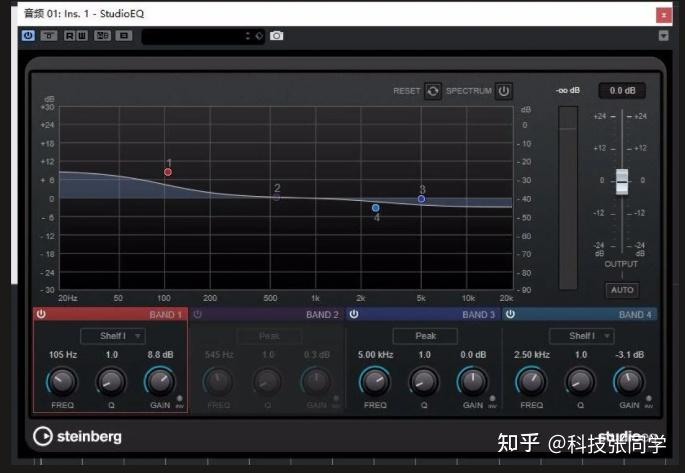Click the Band 3 GAIN knob
This screenshot has height=473, width=685.
473,381
